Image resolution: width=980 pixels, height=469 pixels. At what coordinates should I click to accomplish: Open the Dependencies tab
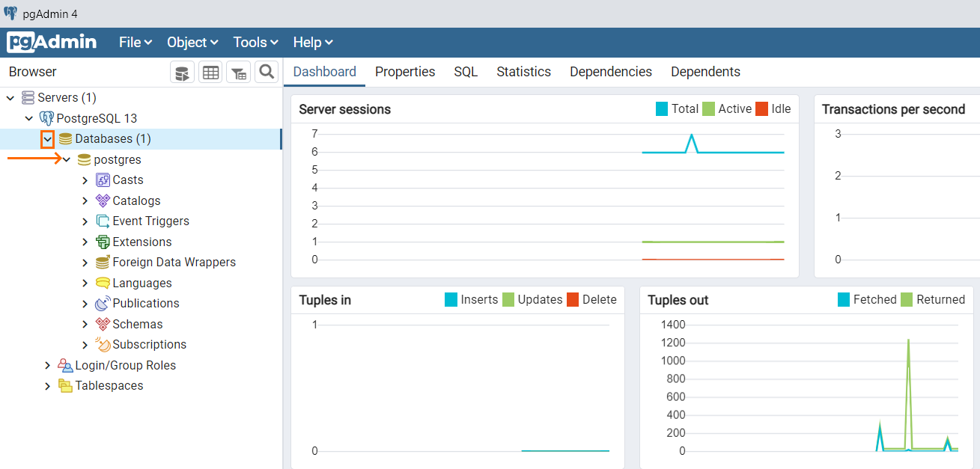coord(611,72)
